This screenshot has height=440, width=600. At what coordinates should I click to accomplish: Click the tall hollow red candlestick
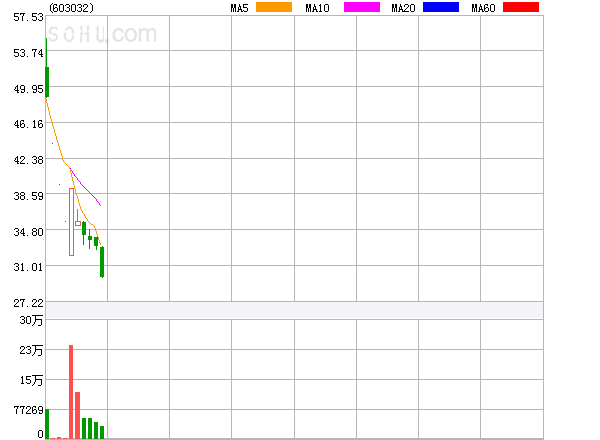(x=71, y=222)
